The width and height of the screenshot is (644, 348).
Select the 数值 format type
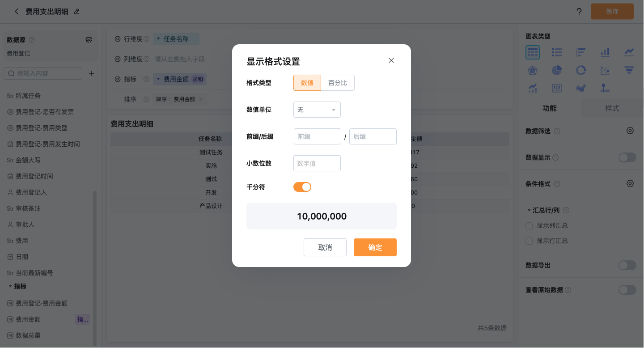click(307, 83)
